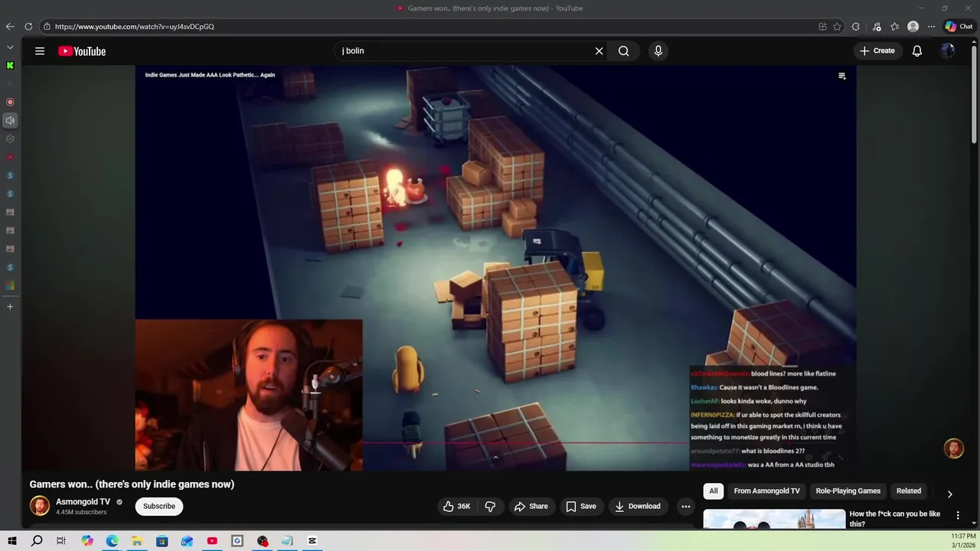This screenshot has height=551, width=980.
Task: Switch to the Microsoft logo vertical tab
Action: pos(10,285)
